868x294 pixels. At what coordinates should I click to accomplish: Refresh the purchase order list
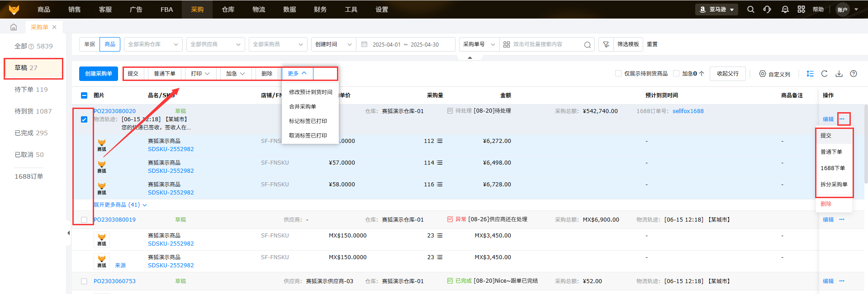tap(825, 74)
